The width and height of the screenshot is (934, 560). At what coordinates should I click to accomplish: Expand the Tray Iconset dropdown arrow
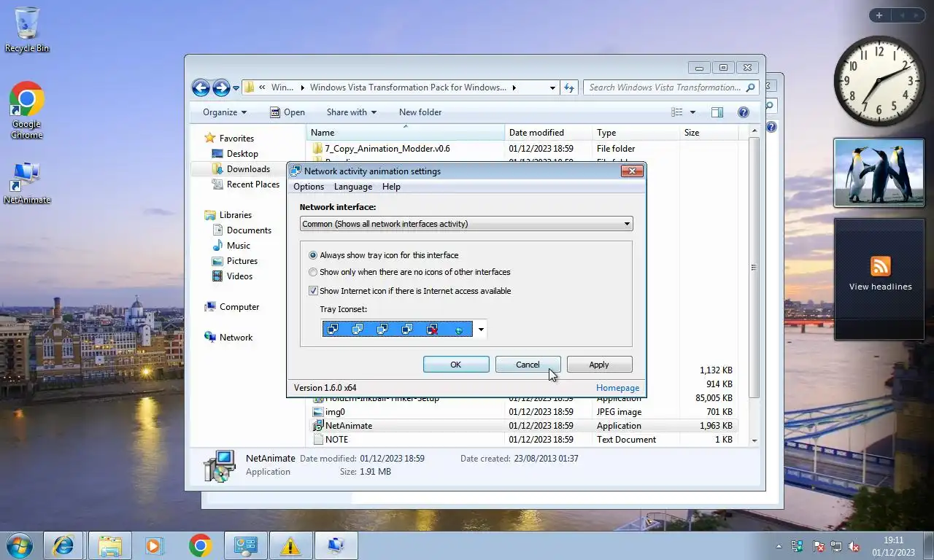[481, 330]
